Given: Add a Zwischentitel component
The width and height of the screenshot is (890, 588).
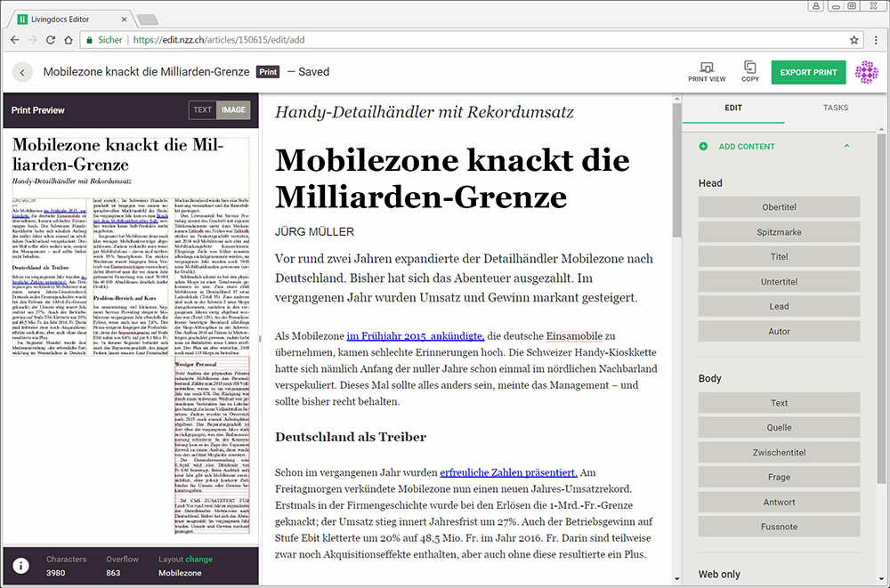Looking at the screenshot, I should point(779,453).
